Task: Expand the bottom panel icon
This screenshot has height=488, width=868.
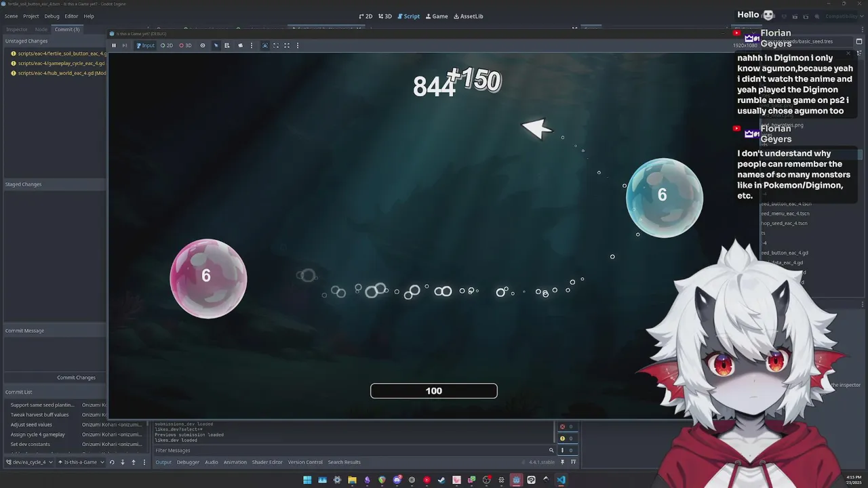Action: click(x=573, y=462)
